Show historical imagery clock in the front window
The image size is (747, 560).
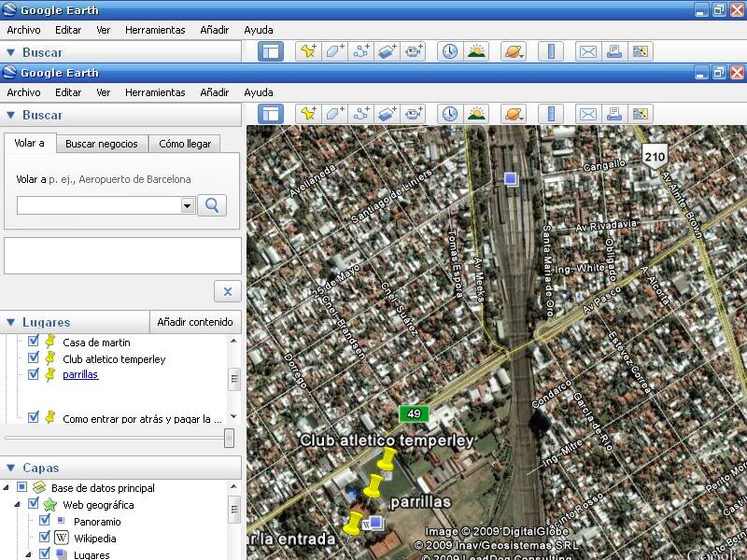[x=450, y=114]
